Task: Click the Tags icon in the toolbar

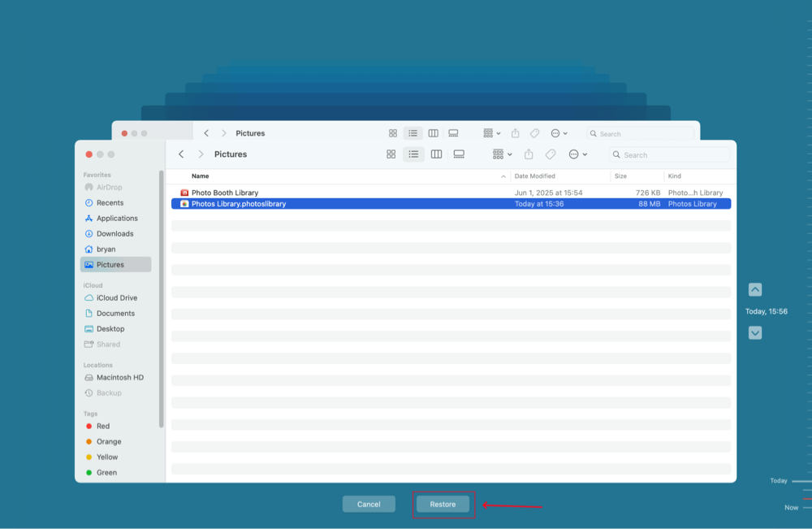Action: click(550, 154)
